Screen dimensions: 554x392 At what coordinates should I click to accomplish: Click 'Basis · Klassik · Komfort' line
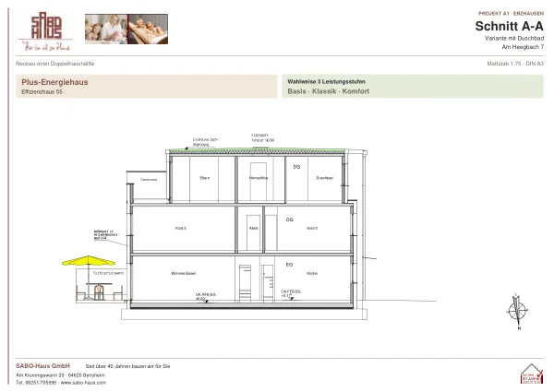[x=328, y=91]
